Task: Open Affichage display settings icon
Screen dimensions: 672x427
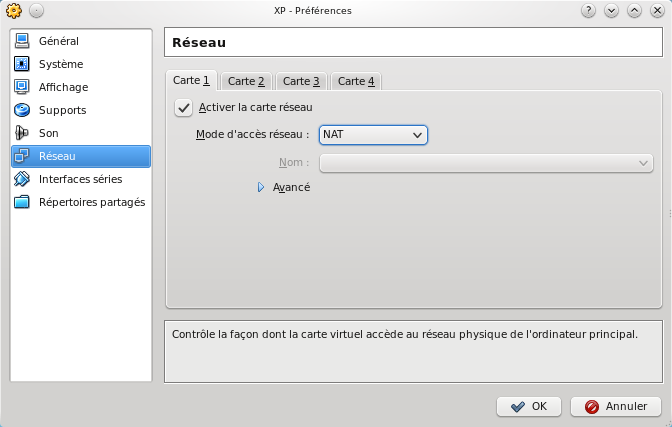Action: tap(22, 87)
